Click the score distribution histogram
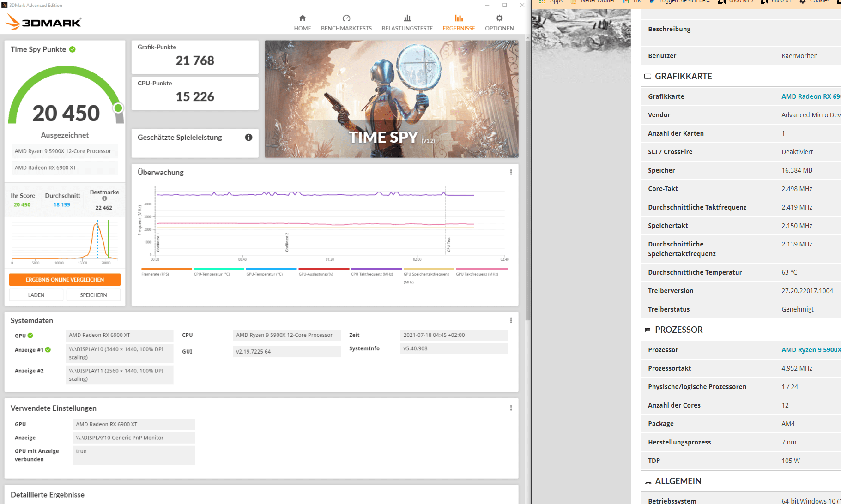 point(65,241)
